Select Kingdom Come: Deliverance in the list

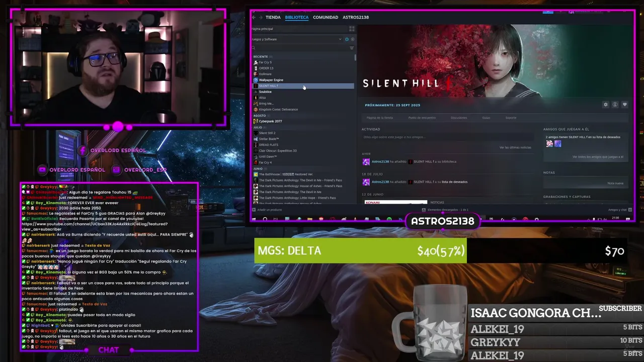click(x=303, y=109)
